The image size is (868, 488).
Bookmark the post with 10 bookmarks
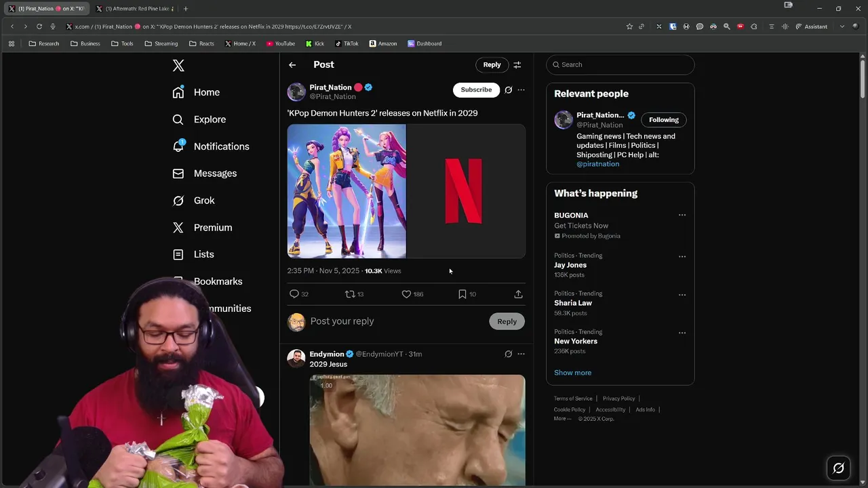[467, 294]
